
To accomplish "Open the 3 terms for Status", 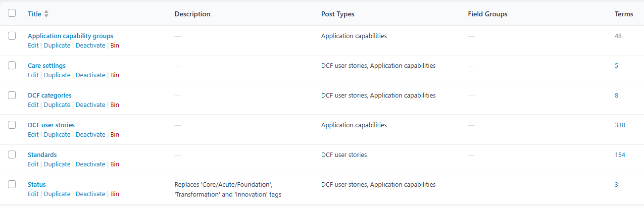I will (616, 185).
